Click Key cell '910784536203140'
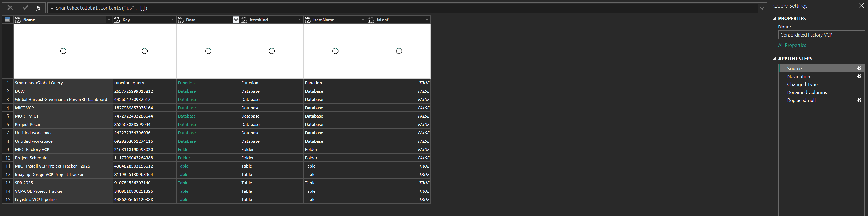 pyautogui.click(x=145, y=183)
